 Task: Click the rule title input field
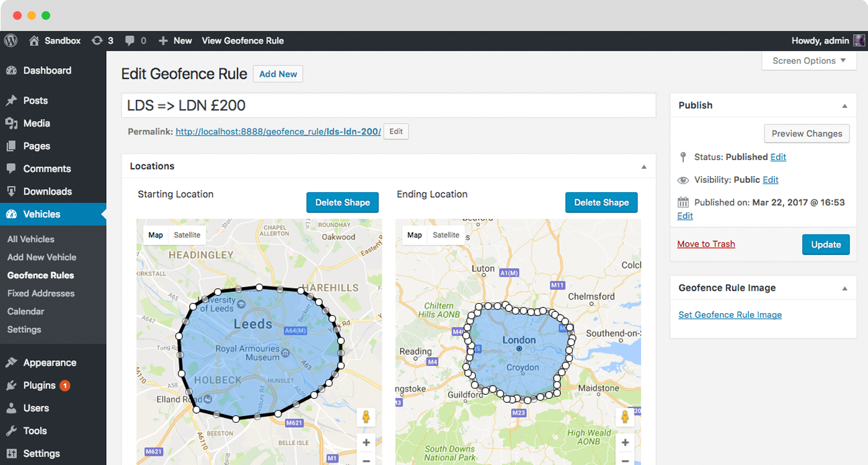388,105
